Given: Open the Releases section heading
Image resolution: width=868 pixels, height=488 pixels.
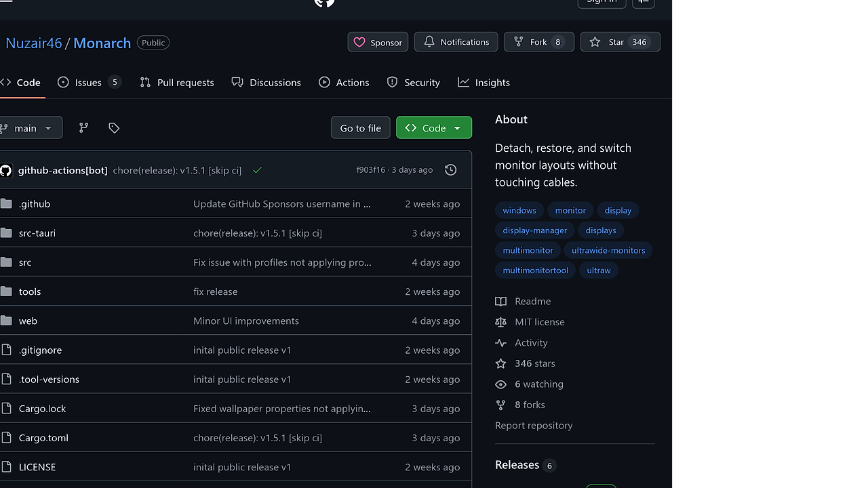Looking at the screenshot, I should click(x=517, y=465).
